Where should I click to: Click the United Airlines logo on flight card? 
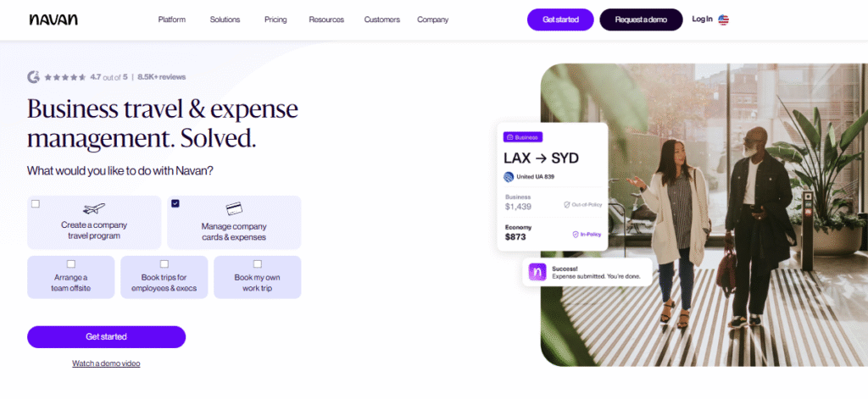coord(509,177)
